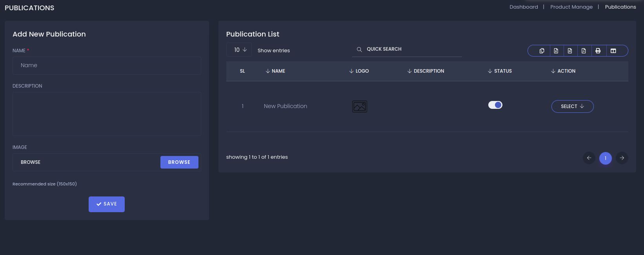
Task: Open Product Manage breadcrumb link
Action: (x=571, y=7)
